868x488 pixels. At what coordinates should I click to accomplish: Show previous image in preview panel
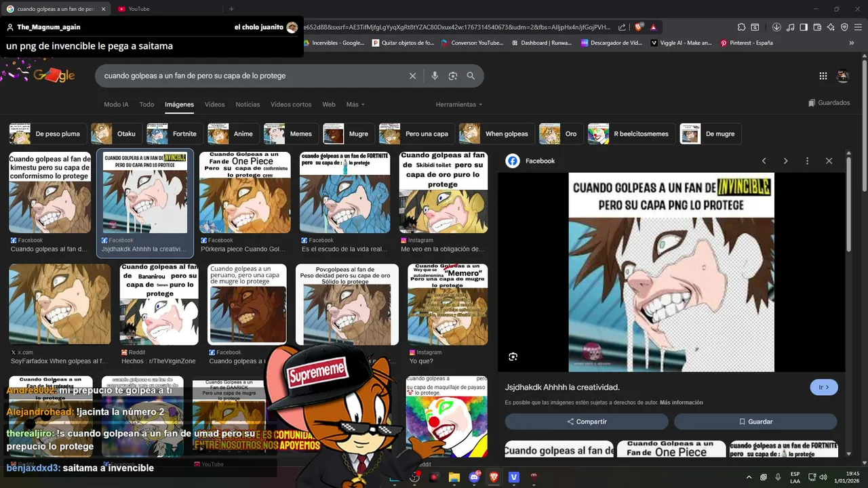pyautogui.click(x=764, y=161)
